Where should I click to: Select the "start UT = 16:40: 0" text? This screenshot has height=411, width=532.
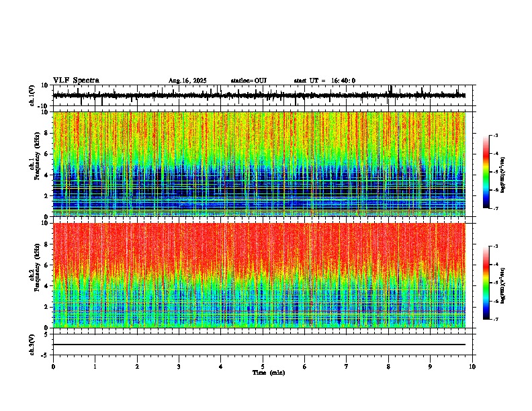324,81
